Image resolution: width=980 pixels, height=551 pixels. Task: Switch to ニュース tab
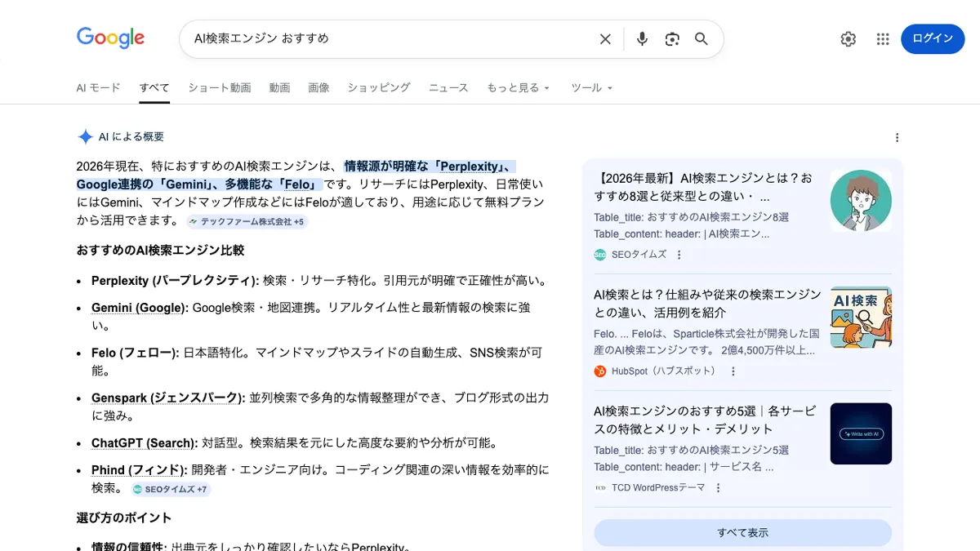(448, 87)
